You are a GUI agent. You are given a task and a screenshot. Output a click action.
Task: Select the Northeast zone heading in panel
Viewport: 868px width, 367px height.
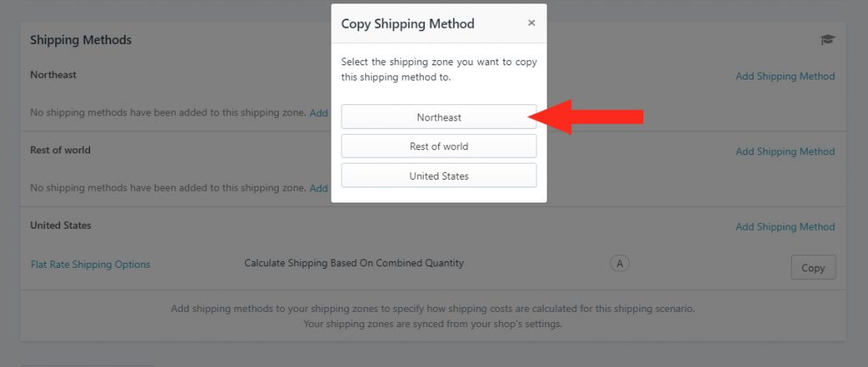53,75
